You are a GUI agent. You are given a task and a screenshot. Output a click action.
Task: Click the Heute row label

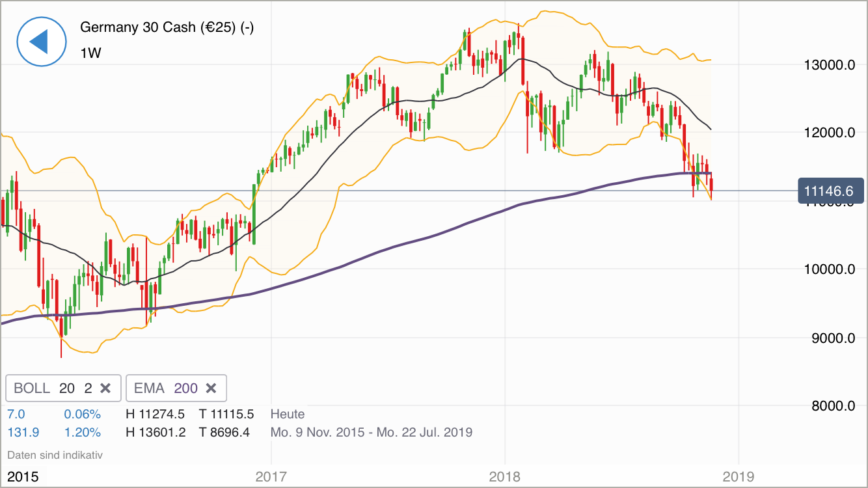click(287, 414)
